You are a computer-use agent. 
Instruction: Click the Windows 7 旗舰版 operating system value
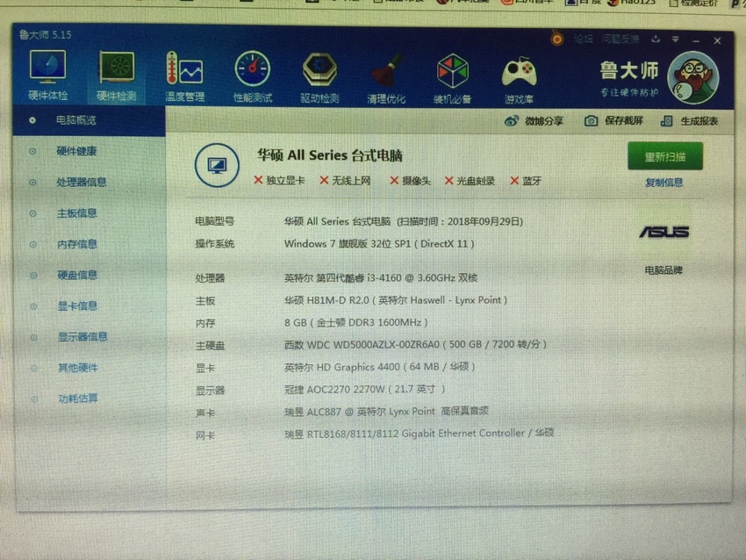(379, 244)
